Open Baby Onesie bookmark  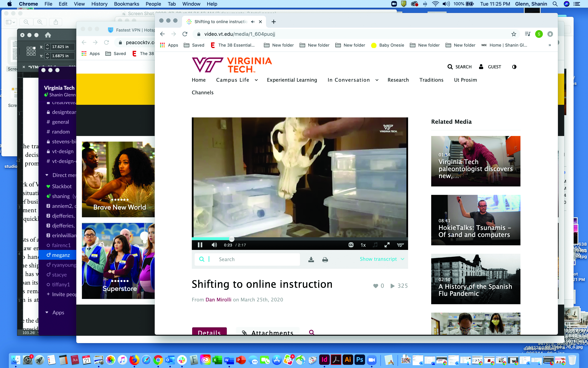tap(388, 45)
